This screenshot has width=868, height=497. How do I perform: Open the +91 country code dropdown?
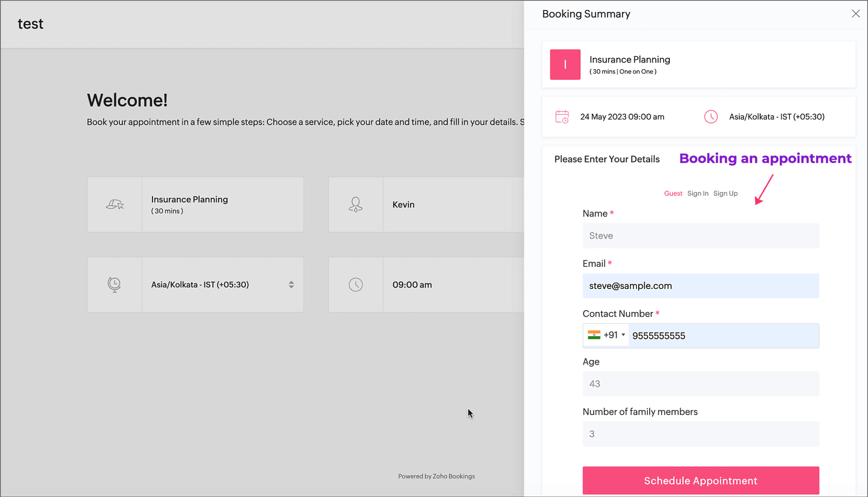click(623, 335)
